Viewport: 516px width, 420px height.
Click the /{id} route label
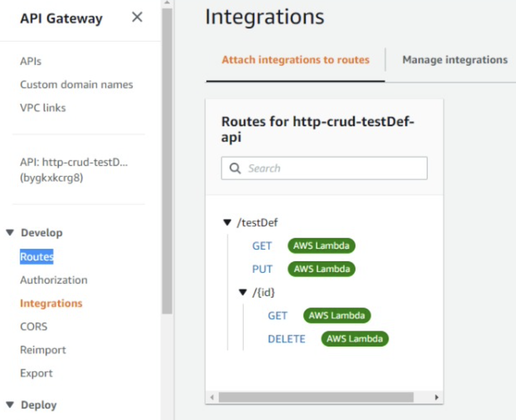[x=264, y=292]
